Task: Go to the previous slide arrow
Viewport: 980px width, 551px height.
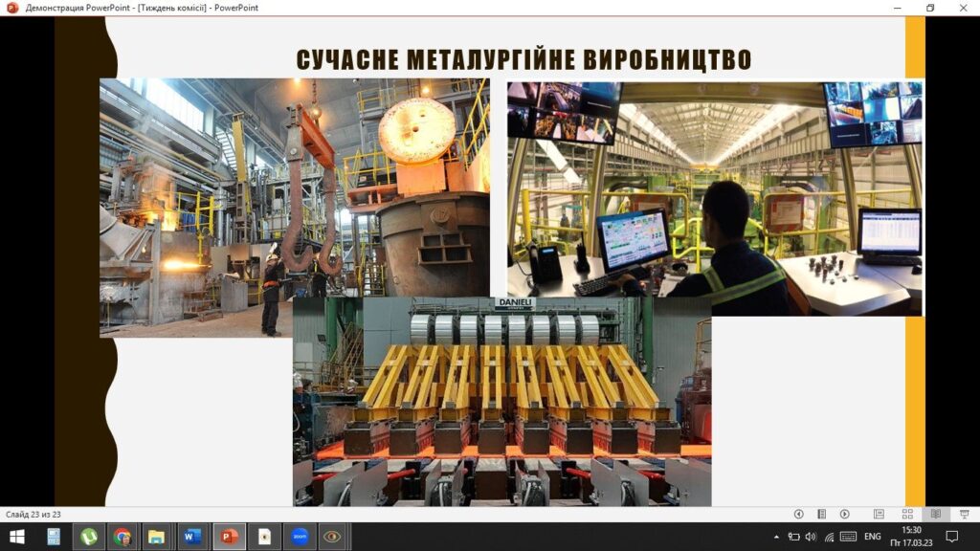Action: tap(798, 514)
